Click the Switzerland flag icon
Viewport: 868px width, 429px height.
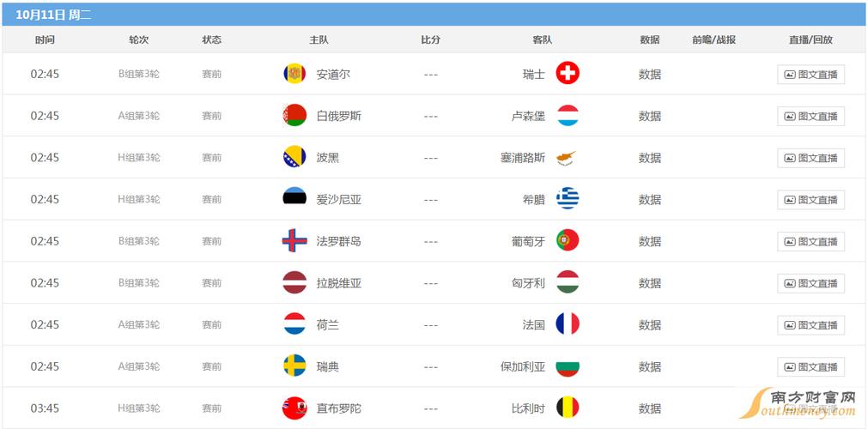(568, 73)
